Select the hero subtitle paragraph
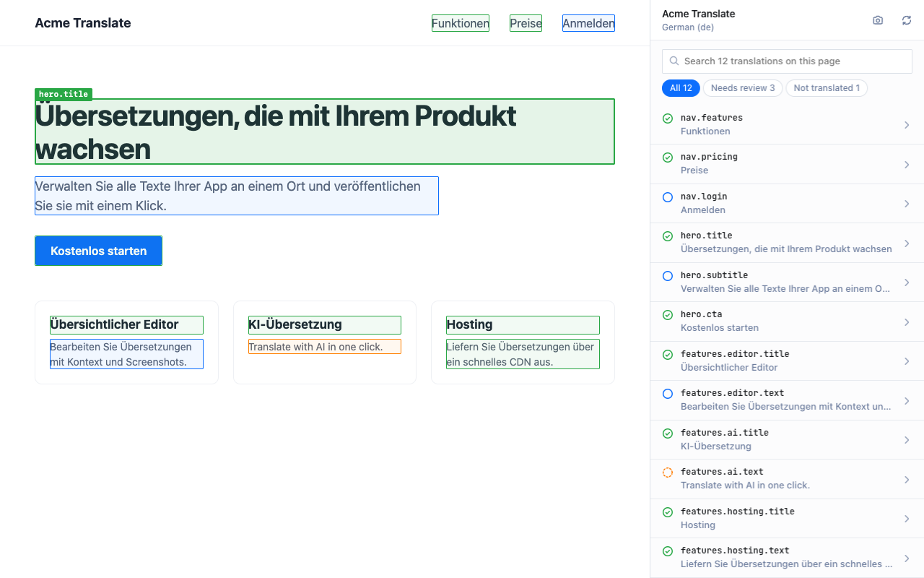Screen dimensions: 924x578 coord(237,196)
